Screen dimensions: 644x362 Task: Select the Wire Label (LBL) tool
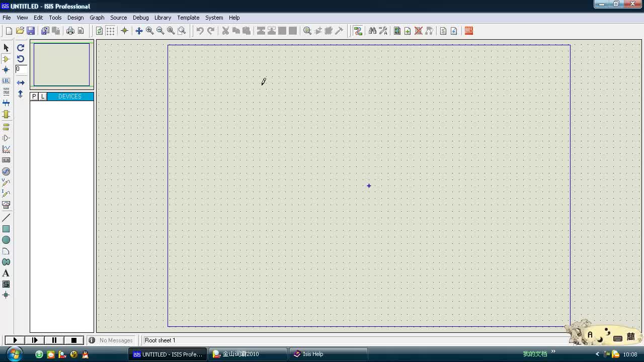pyautogui.click(x=6, y=81)
